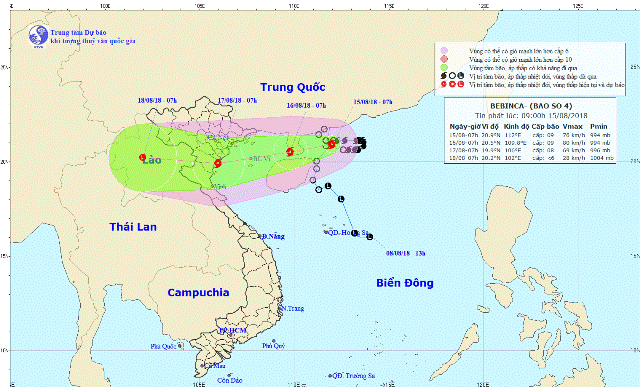Click black past-position symbols in legend
The height and width of the screenshot is (387, 640).
pyautogui.click(x=452, y=76)
